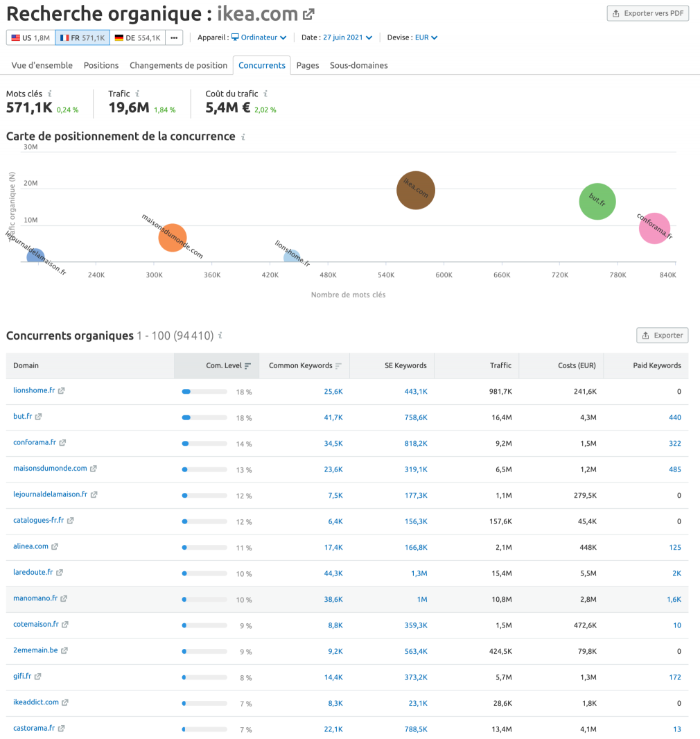Open external link icon for conforama.fr row
The image size is (700, 739).
[x=62, y=442]
